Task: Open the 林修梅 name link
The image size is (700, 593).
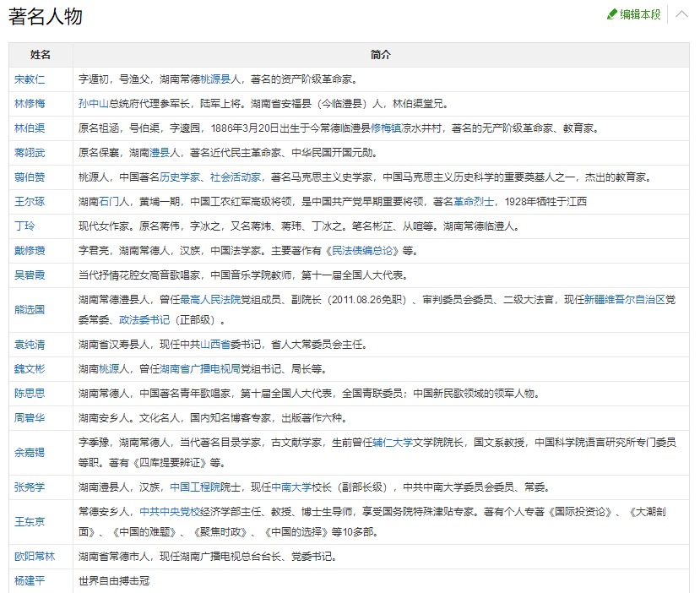Action: tap(30, 104)
